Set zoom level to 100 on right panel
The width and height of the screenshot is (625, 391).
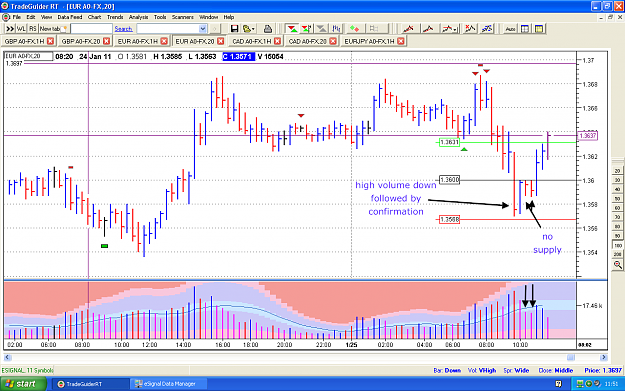click(x=618, y=246)
